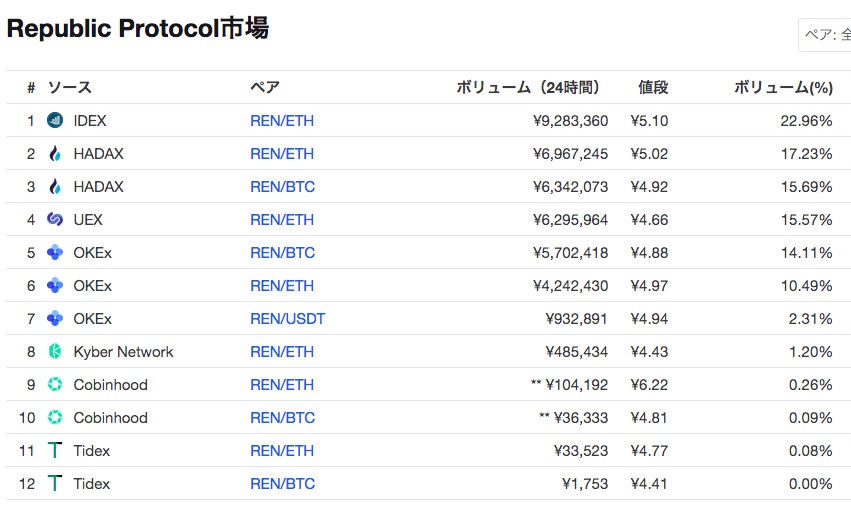Select OKEx name in row 6
Image resolution: width=851 pixels, height=505 pixels.
(x=92, y=286)
